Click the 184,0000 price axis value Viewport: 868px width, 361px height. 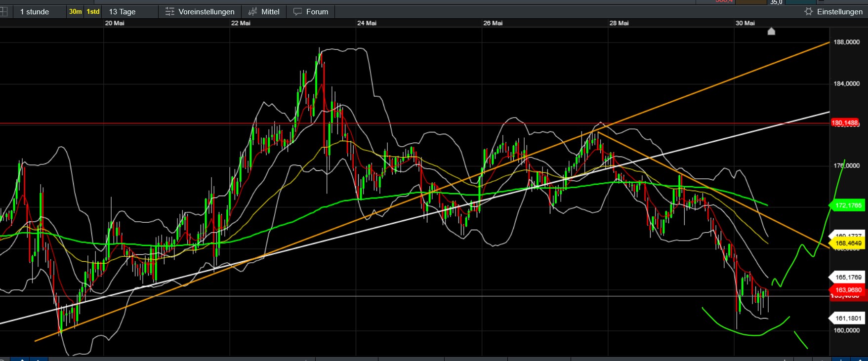tap(847, 84)
